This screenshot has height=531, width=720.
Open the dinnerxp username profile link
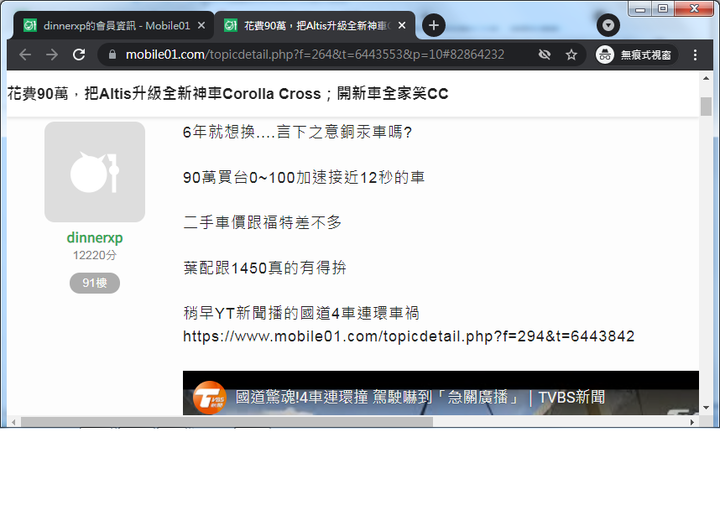click(x=95, y=238)
